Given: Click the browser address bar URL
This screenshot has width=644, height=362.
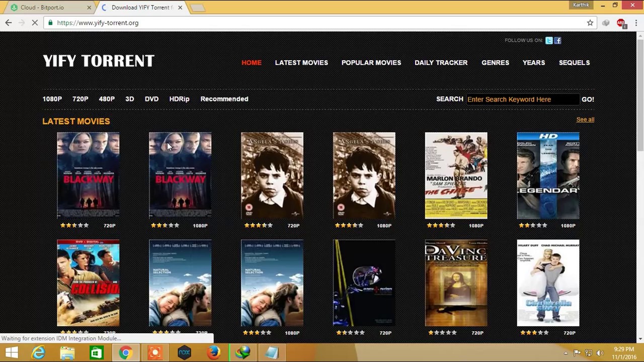Looking at the screenshot, I should (98, 23).
